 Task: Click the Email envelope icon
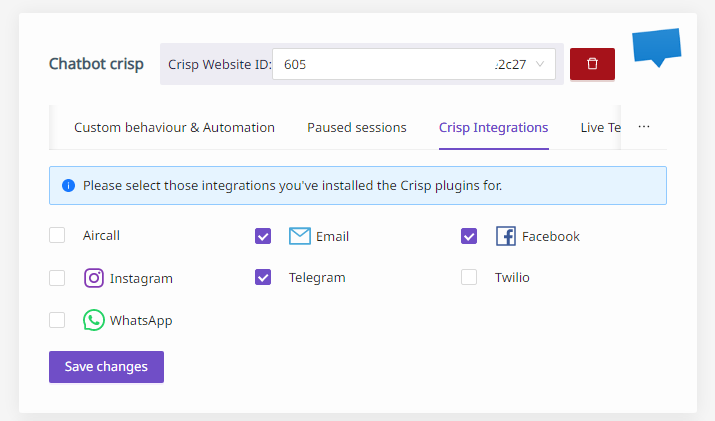point(300,236)
